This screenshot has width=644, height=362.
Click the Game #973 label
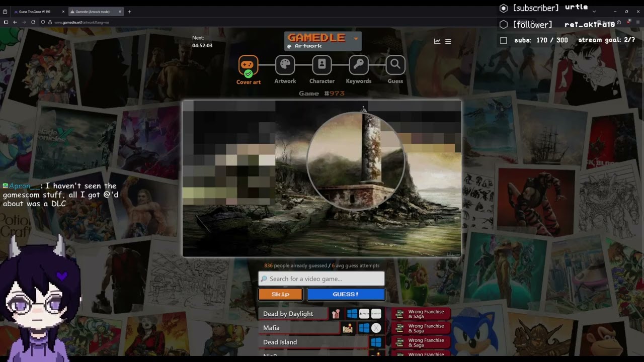click(321, 94)
